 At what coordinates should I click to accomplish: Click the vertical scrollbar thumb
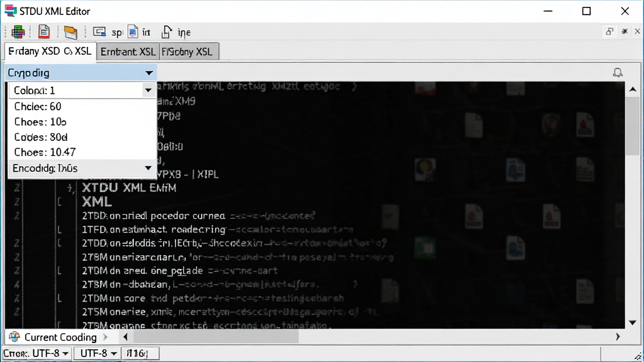[x=633, y=127]
